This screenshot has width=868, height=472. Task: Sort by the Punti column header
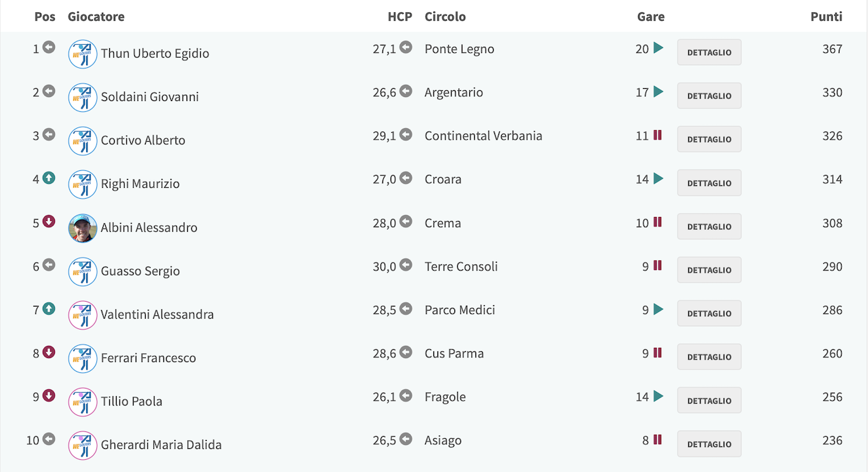coord(827,16)
